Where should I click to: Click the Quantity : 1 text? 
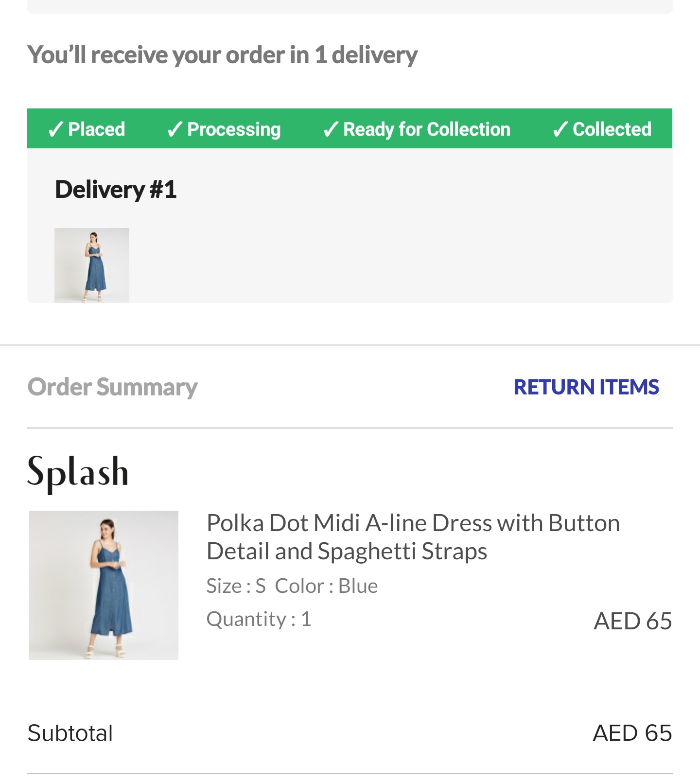click(259, 619)
